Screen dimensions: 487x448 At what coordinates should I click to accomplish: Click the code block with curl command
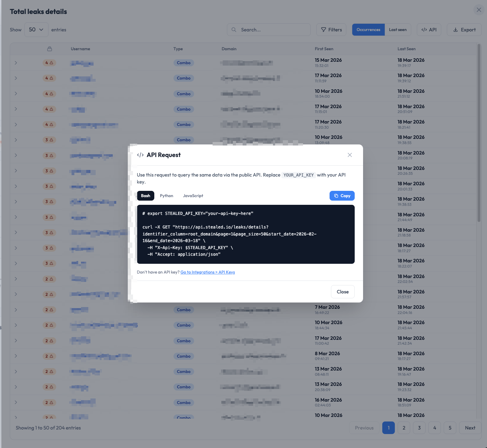pyautogui.click(x=246, y=234)
